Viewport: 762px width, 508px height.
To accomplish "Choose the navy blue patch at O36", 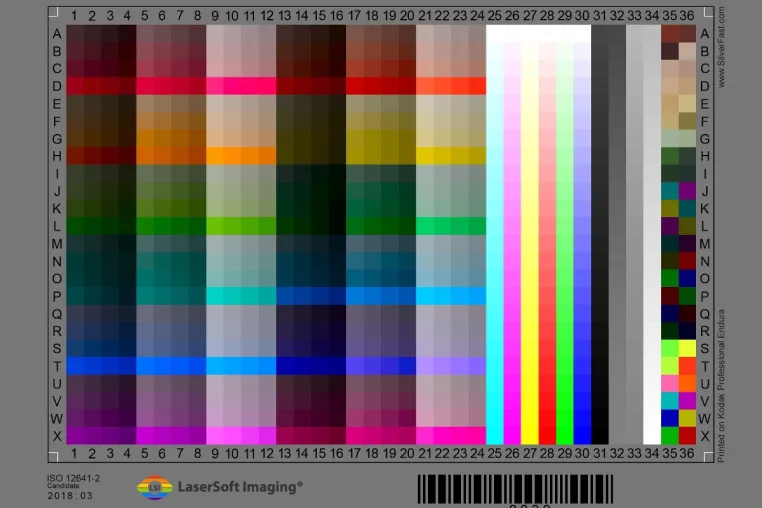I will tap(687, 279).
